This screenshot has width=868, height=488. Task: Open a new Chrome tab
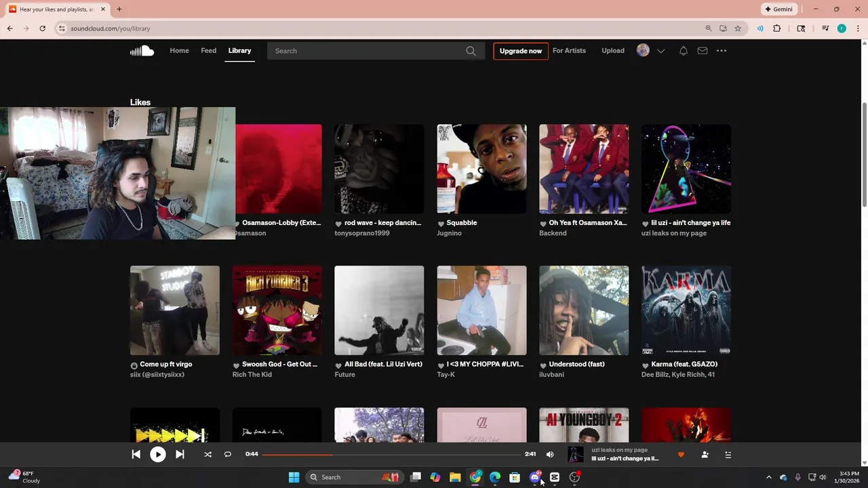pos(119,9)
